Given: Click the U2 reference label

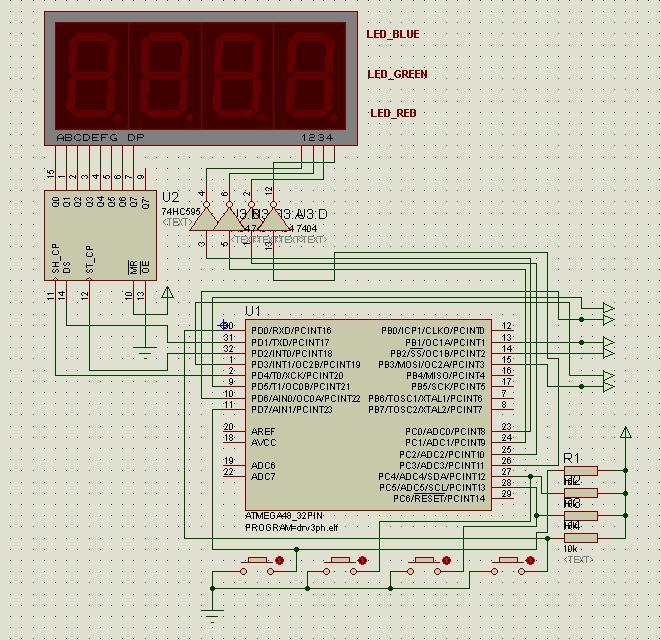Looking at the screenshot, I should [170, 197].
